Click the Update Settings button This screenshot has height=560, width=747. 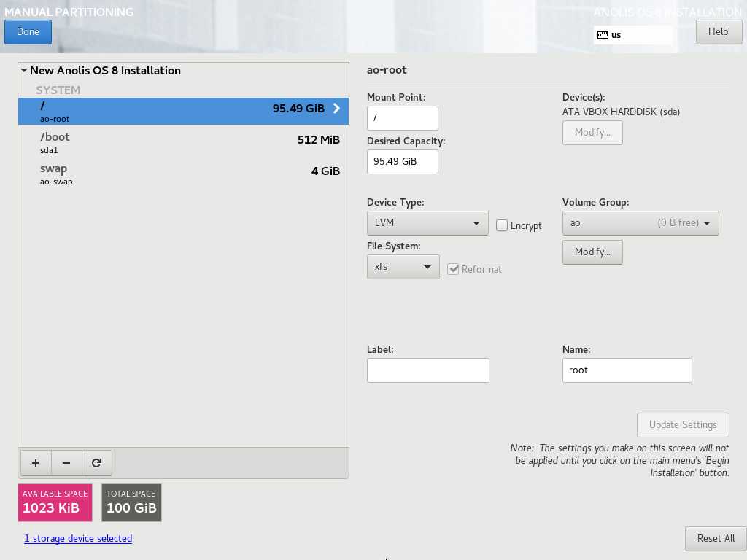pos(683,425)
